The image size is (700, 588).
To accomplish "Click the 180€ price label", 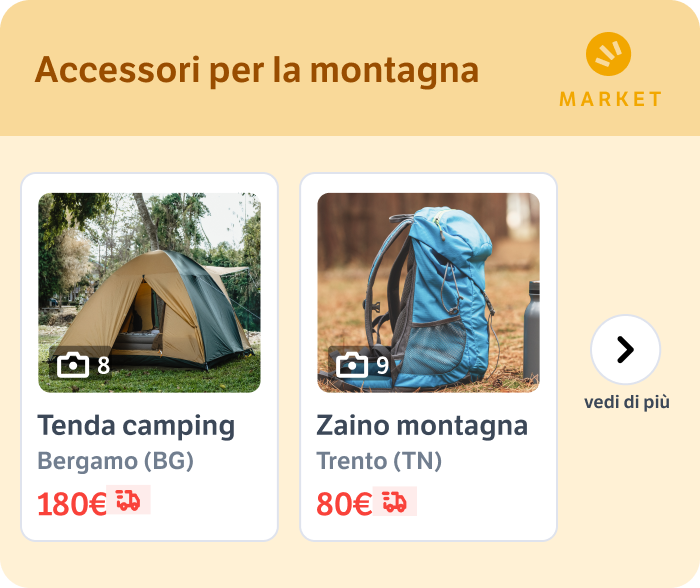I will (72, 504).
